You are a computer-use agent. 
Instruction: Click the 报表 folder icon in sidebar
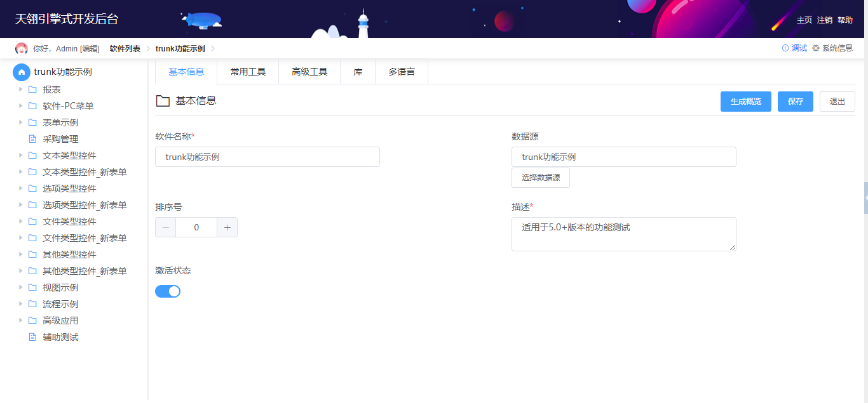tap(34, 89)
